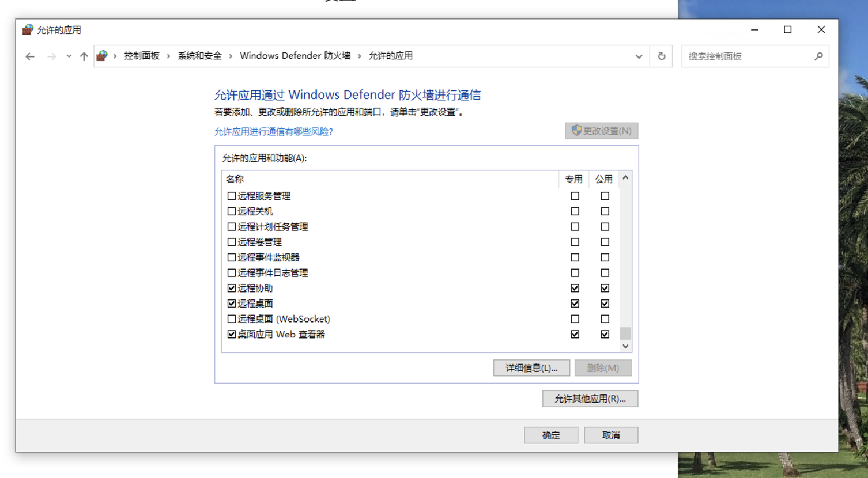Uncheck 远程桌面 name checkbox
The height and width of the screenshot is (478, 868).
[232, 304]
